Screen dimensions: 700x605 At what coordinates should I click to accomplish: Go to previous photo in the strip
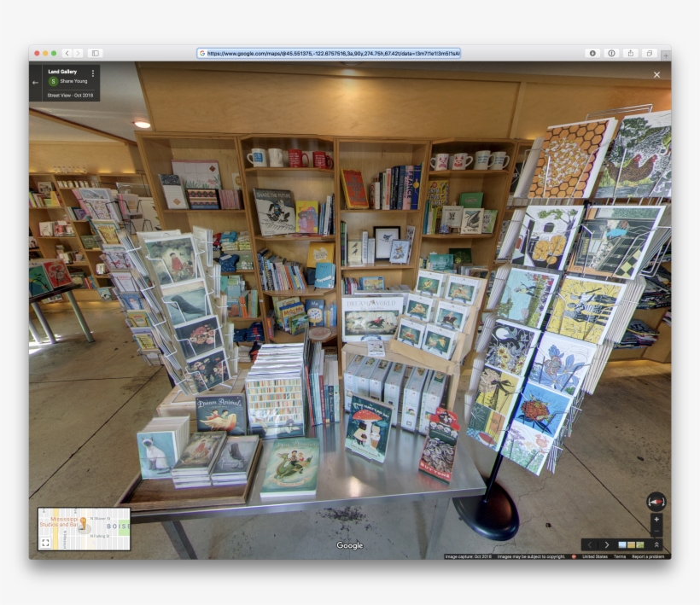pos(590,544)
